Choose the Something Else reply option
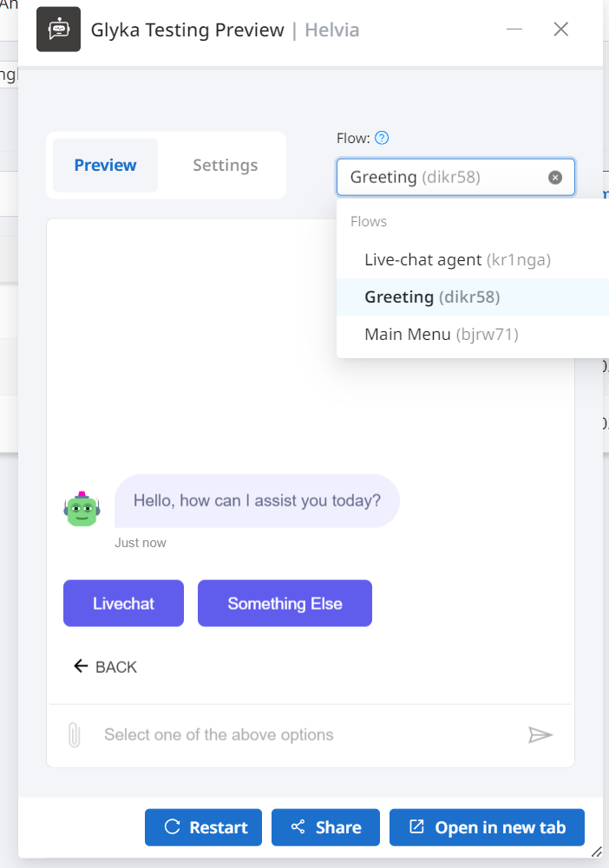The image size is (609, 868). [x=285, y=604]
